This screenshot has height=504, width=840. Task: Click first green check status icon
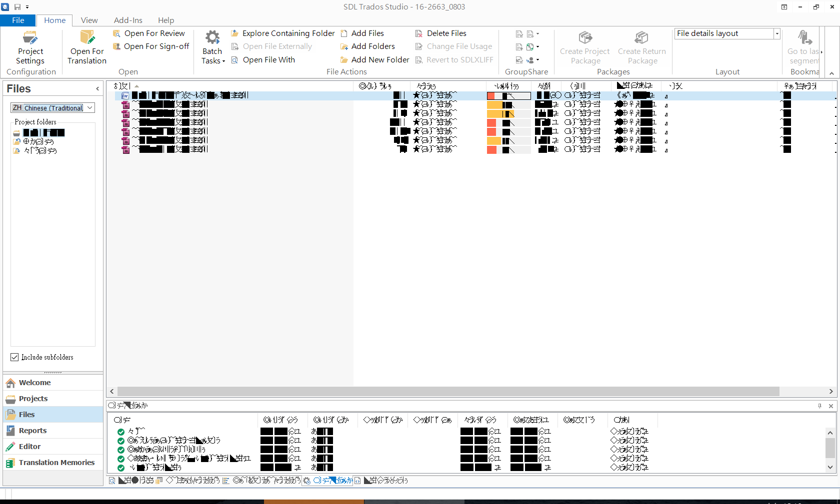click(x=121, y=432)
